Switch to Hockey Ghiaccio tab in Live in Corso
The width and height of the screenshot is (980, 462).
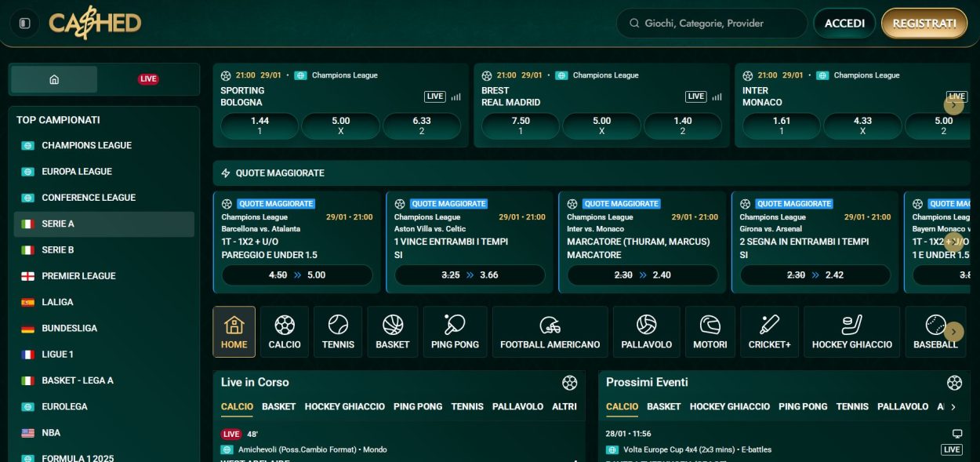tap(345, 406)
